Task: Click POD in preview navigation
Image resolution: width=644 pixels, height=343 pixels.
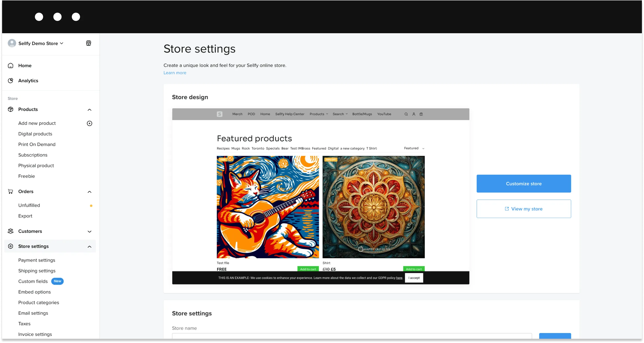Action: (251, 114)
